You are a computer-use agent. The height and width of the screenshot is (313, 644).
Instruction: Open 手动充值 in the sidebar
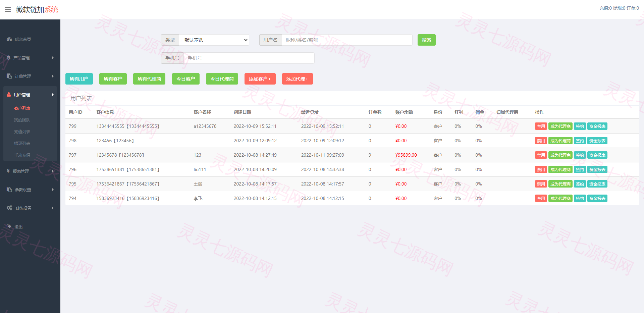click(x=22, y=155)
